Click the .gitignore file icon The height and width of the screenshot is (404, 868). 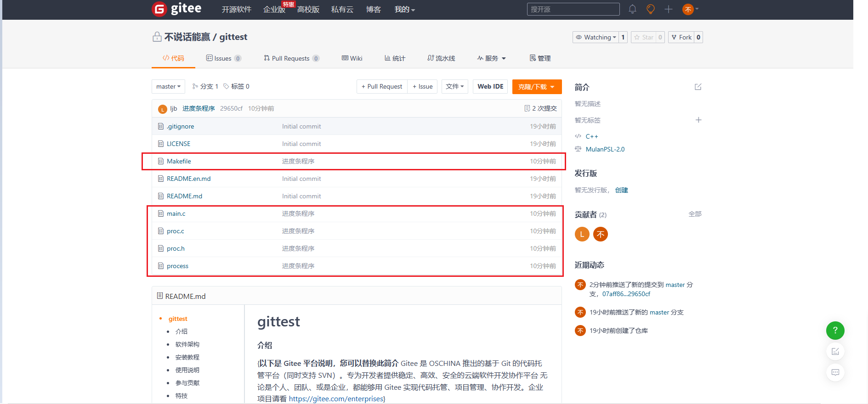(x=161, y=126)
